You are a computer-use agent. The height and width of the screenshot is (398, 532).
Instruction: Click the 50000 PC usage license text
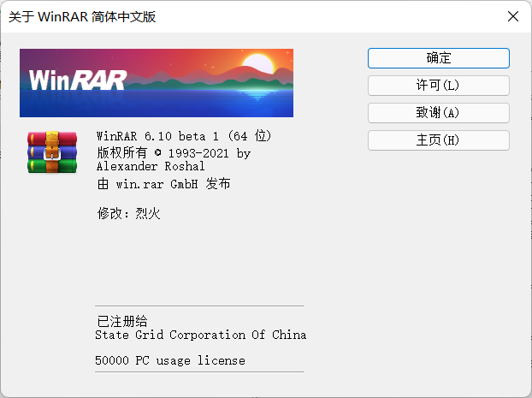(170, 360)
